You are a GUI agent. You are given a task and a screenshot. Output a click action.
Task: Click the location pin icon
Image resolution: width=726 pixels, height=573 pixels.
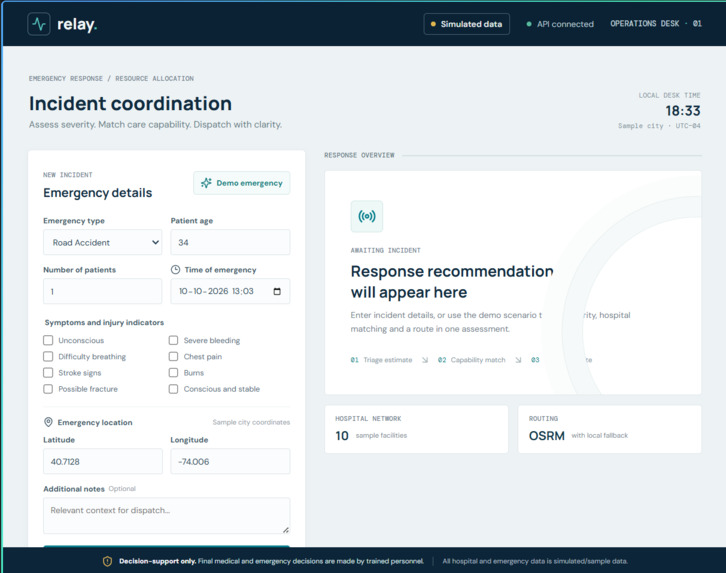pos(48,422)
